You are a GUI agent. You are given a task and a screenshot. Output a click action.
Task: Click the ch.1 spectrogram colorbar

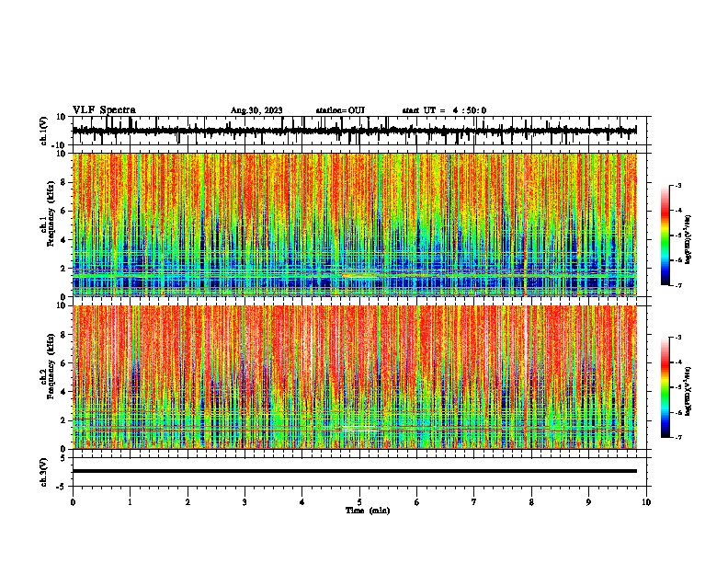[x=665, y=236]
